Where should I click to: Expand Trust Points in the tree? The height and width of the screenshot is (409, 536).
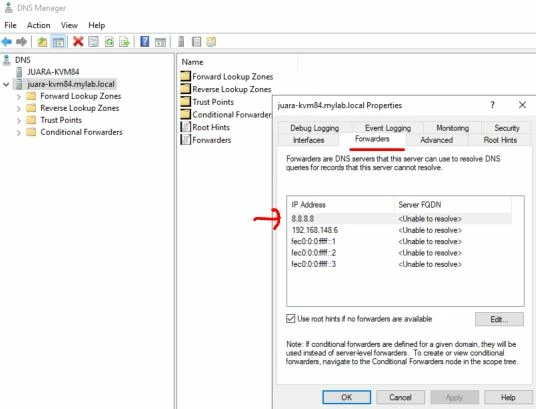(18, 121)
